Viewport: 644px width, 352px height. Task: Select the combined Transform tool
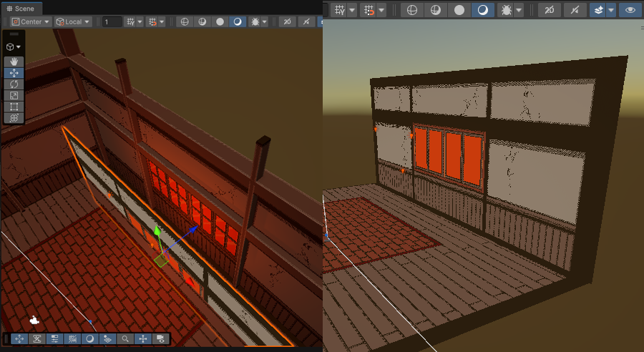tap(14, 118)
